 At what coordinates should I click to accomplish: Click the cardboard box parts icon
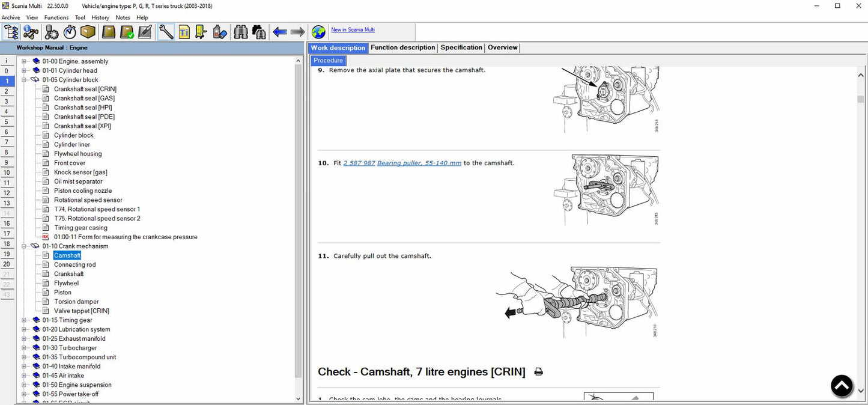(x=88, y=32)
